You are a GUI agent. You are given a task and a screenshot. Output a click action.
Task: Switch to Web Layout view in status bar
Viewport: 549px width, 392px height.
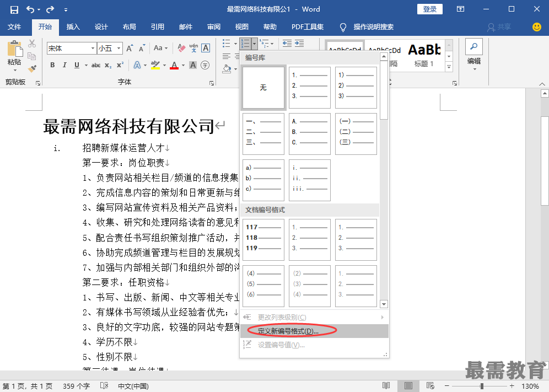(x=430, y=386)
